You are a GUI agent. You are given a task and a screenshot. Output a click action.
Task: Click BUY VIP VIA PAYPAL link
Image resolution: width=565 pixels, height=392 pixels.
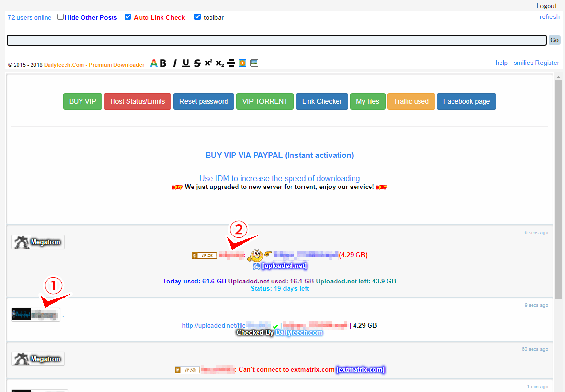(x=280, y=156)
